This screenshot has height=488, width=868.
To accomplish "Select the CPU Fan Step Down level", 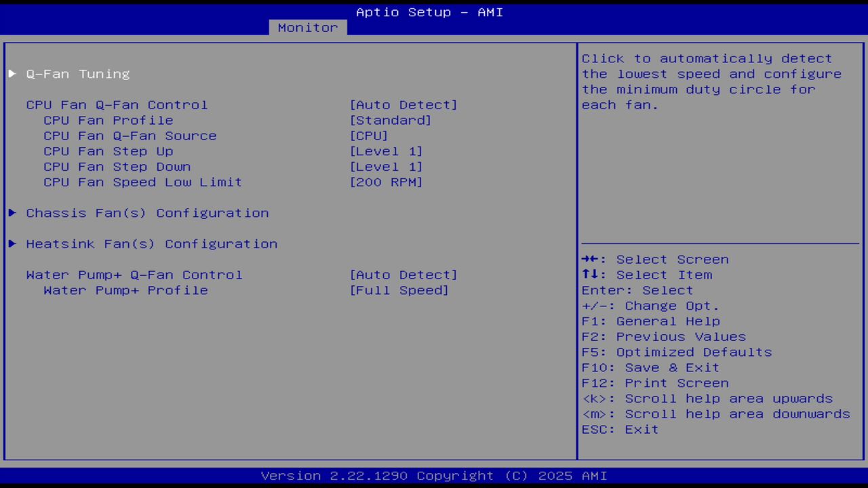I will (386, 166).
